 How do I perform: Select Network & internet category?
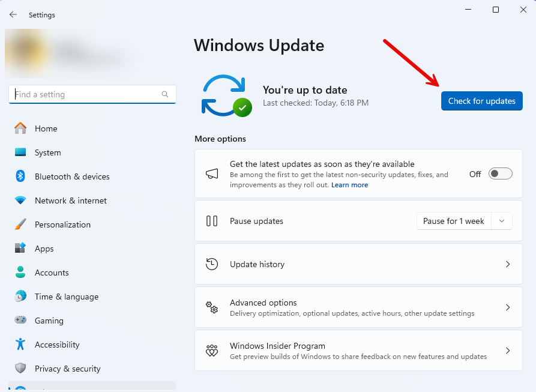coord(92,201)
